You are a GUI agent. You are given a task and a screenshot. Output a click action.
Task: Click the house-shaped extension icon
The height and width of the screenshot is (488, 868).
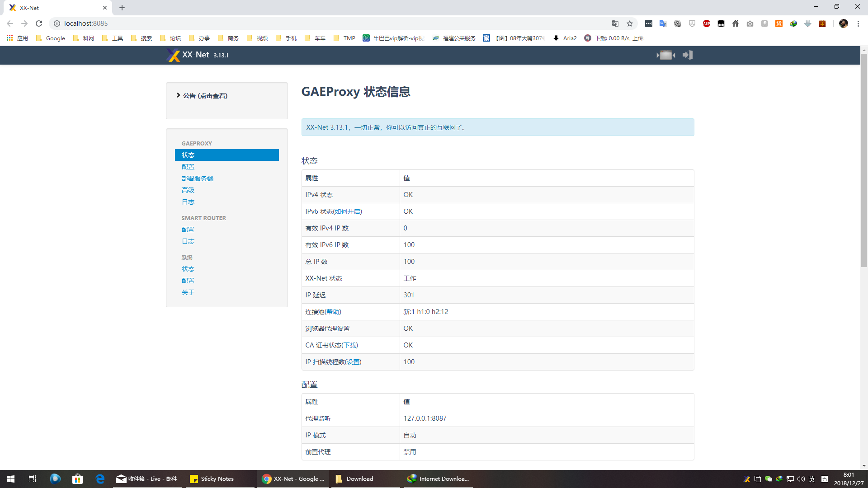[736, 23]
